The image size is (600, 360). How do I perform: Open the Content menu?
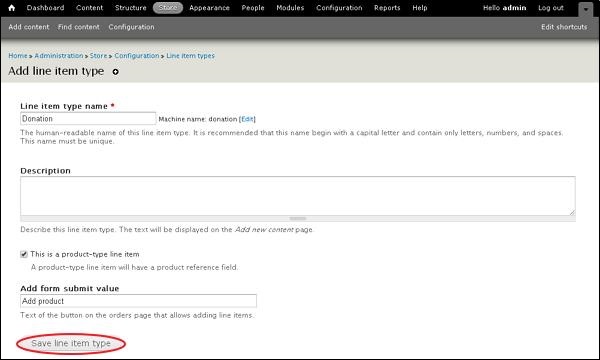[90, 8]
